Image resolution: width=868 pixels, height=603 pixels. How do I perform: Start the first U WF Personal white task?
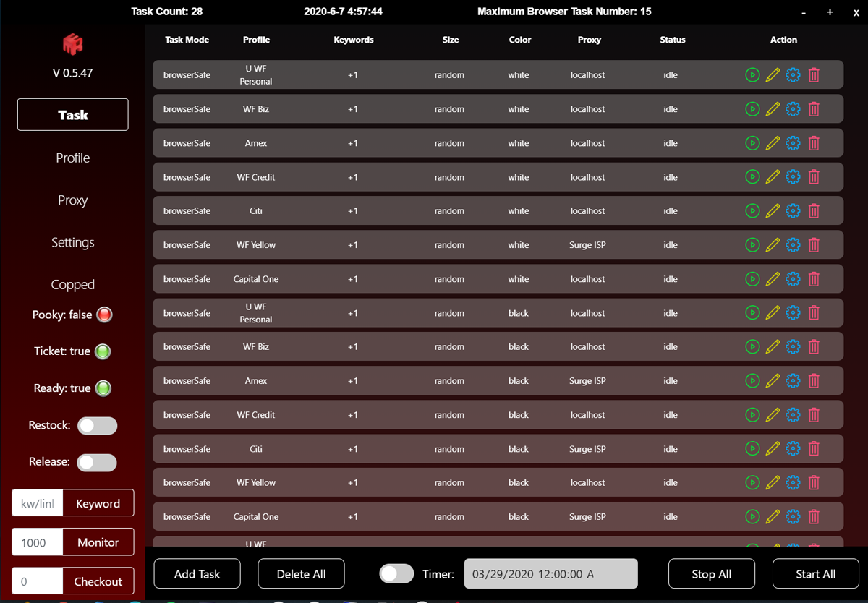[752, 74]
